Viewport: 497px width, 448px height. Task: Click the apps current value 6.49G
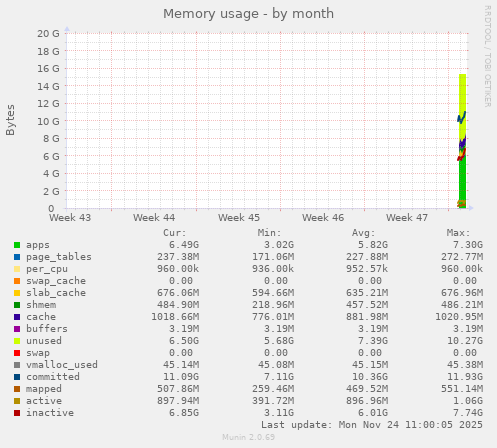coord(184,245)
